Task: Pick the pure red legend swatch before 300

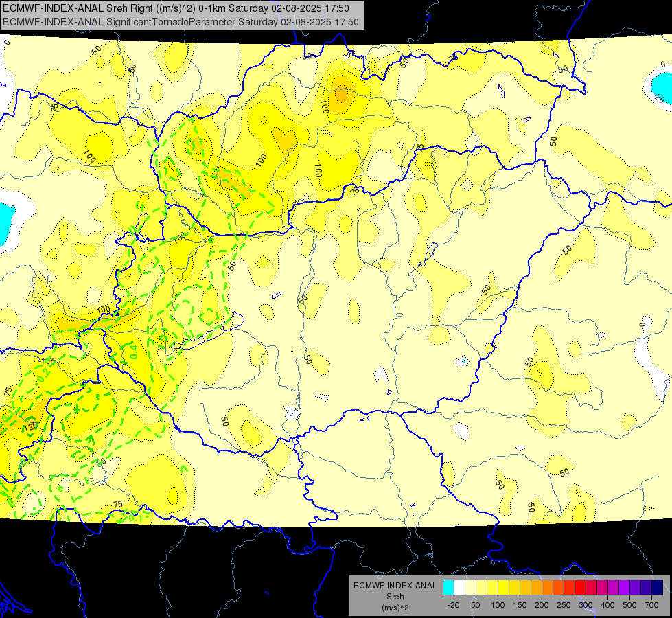Action: pos(580,587)
